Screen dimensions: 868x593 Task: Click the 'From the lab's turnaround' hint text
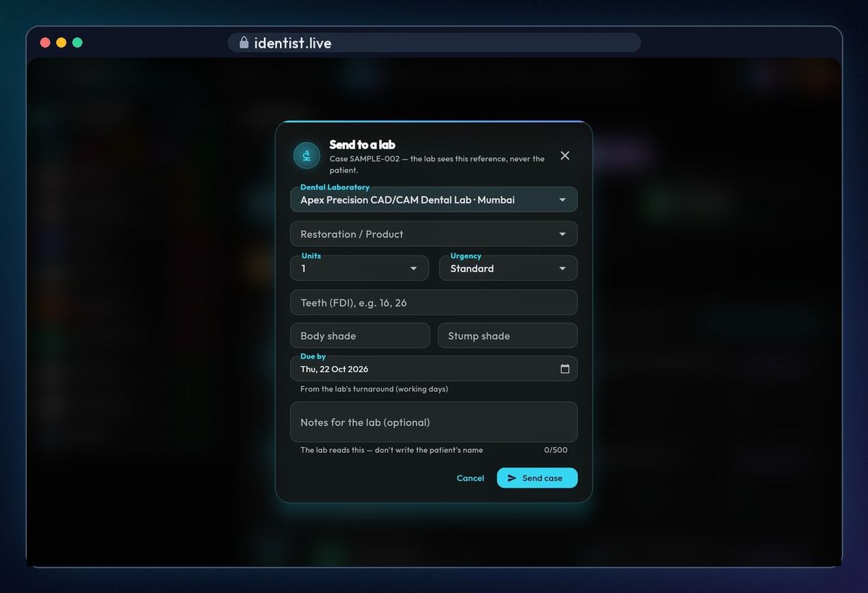(374, 389)
